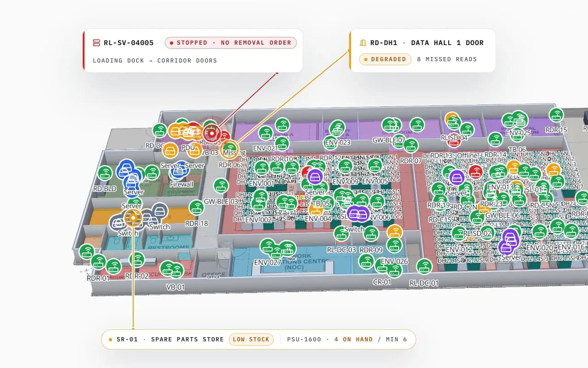Screen dimensions: 588x368
Task: Select the green ENV-001 sensor marker
Action: (x=261, y=168)
